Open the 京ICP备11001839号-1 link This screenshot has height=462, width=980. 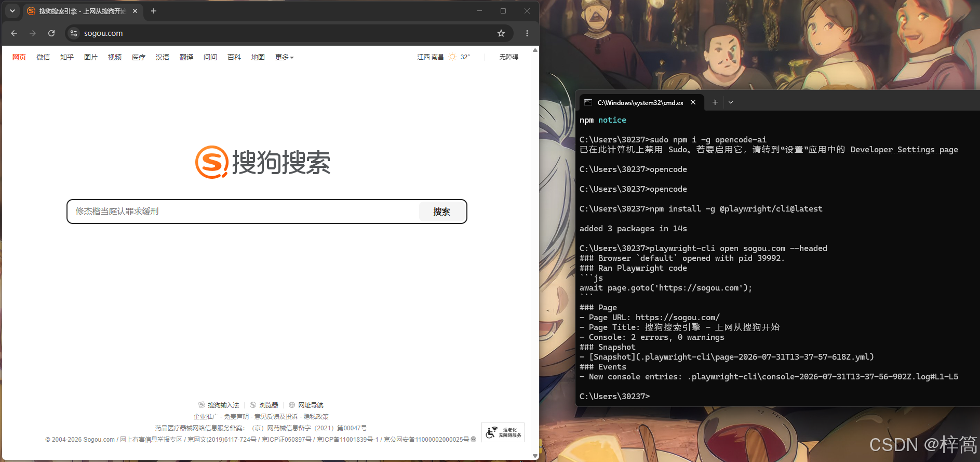(x=347, y=440)
